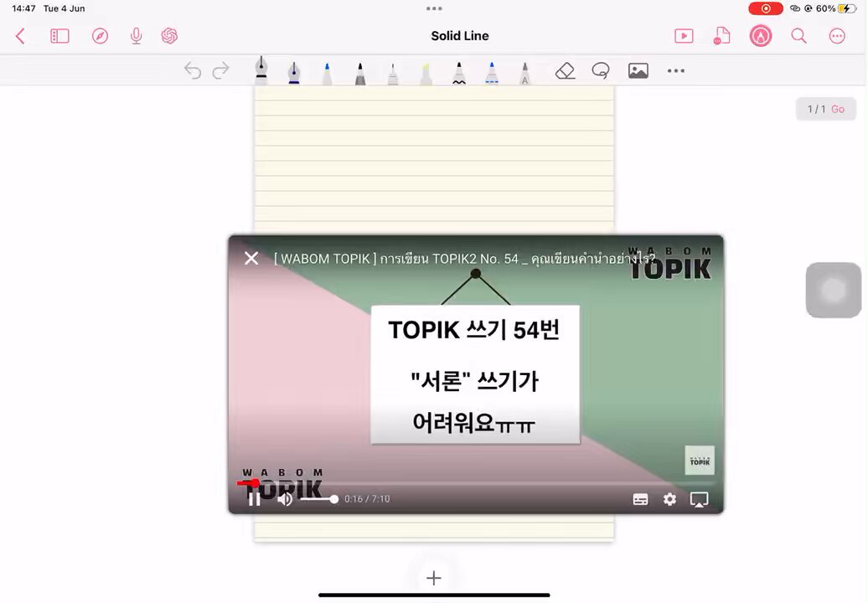Screen dimensions: 868x603
Task: Open the document audio note icon
Action: 721,37
